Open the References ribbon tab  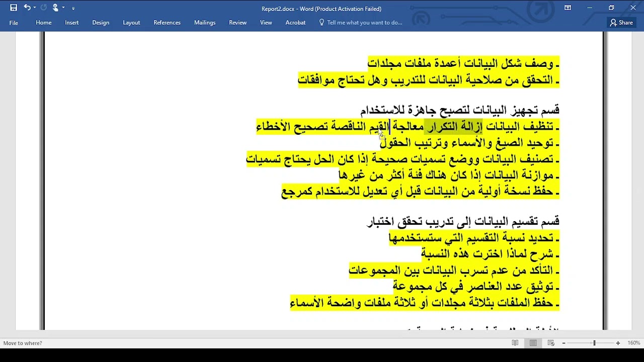click(x=167, y=23)
